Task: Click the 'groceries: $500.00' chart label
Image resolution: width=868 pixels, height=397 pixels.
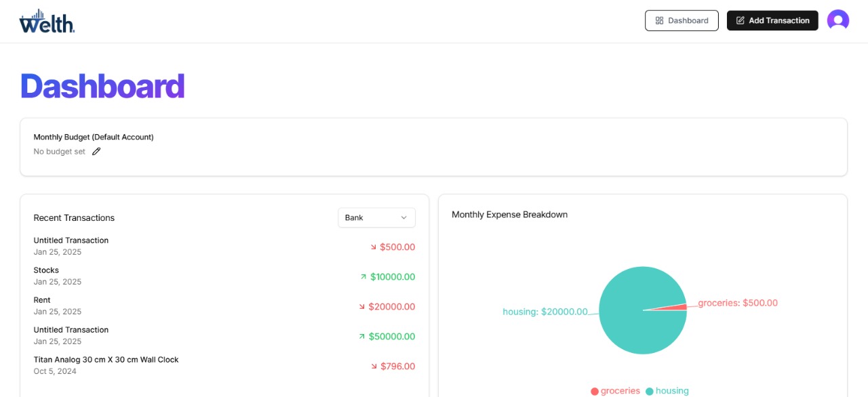Action: [738, 303]
